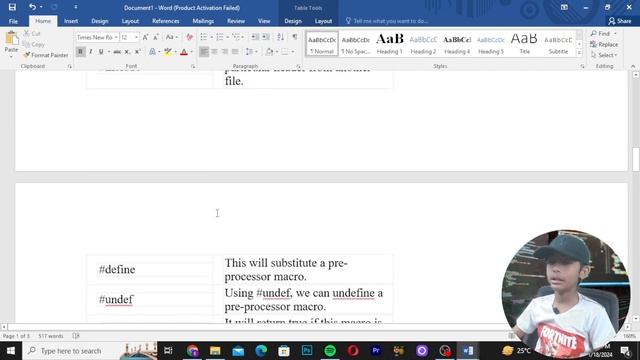640x360 pixels.
Task: Click the Numbering list icon
Action: click(220, 37)
